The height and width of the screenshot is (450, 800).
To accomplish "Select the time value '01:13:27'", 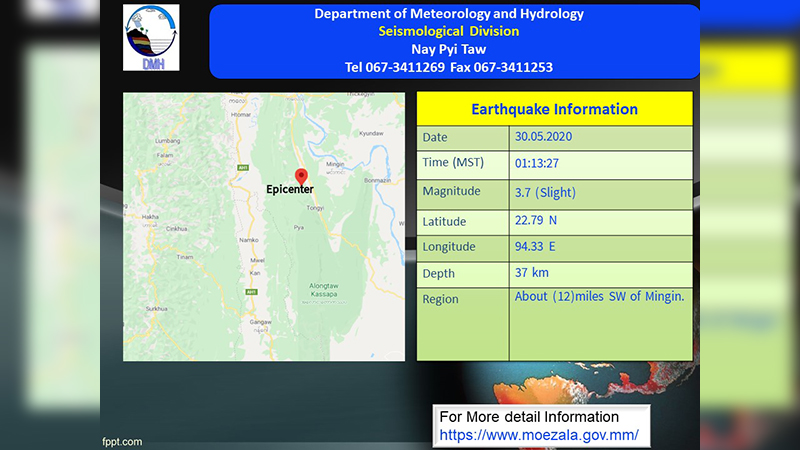I will tap(537, 163).
